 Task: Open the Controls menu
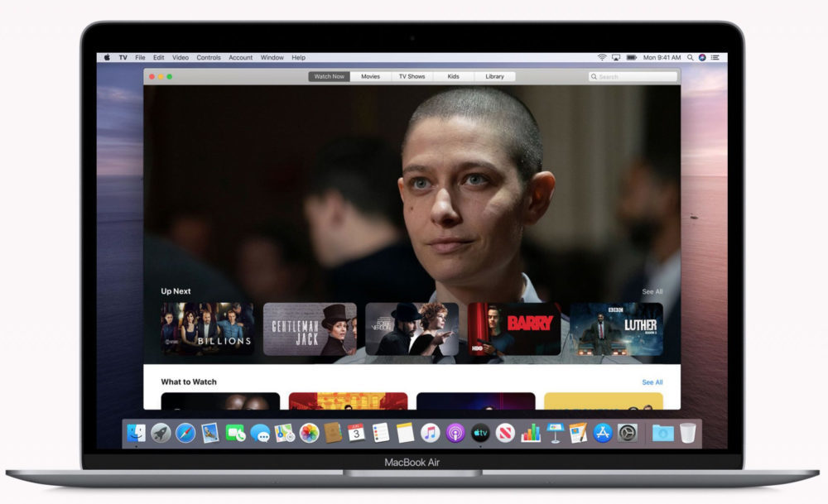point(209,58)
